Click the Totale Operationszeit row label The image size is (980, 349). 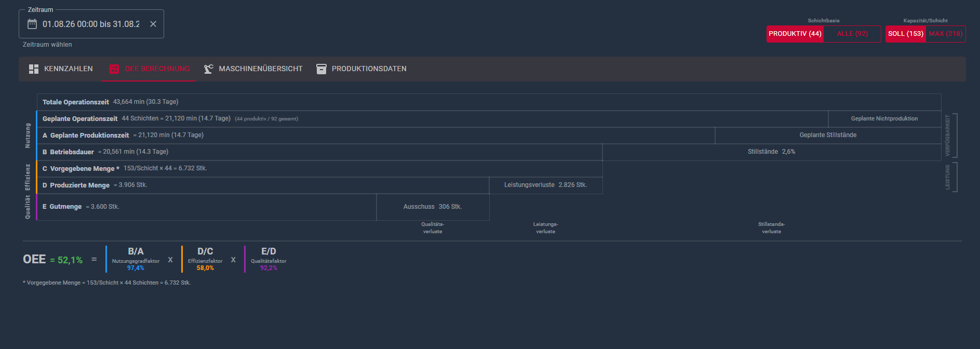[x=76, y=102]
